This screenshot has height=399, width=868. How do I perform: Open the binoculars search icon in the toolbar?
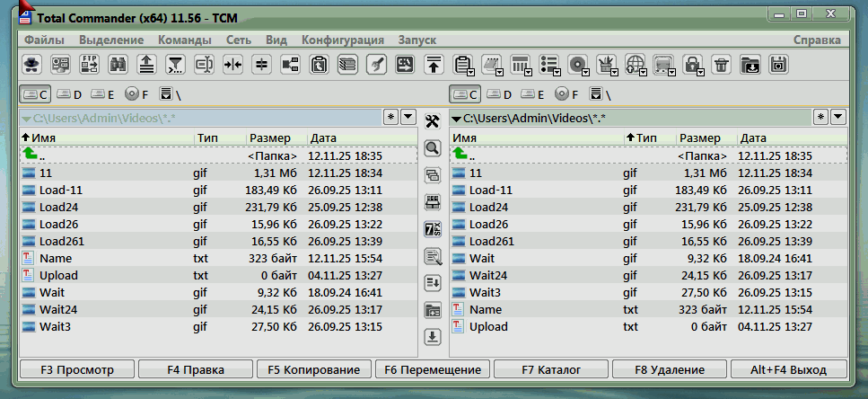(118, 64)
